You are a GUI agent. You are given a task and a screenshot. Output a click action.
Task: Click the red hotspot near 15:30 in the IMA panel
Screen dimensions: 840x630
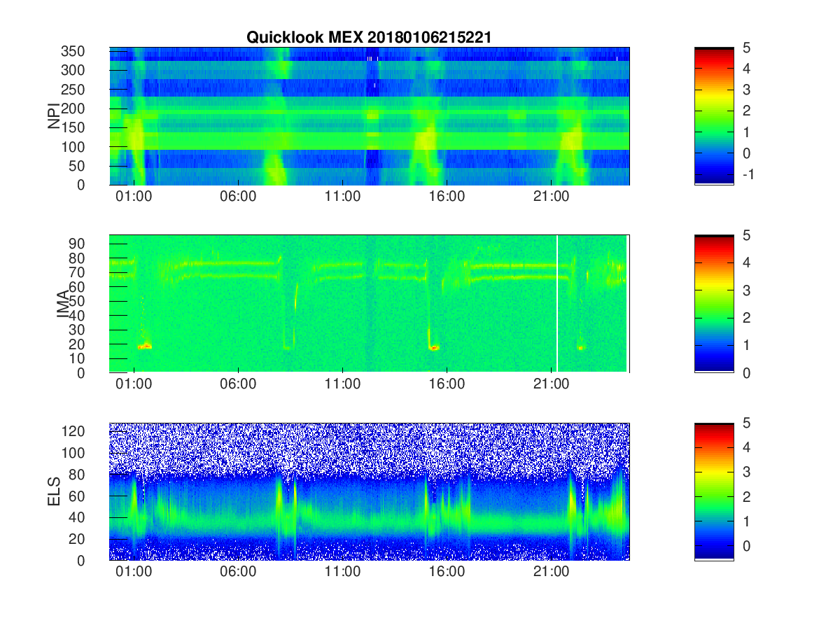point(434,347)
